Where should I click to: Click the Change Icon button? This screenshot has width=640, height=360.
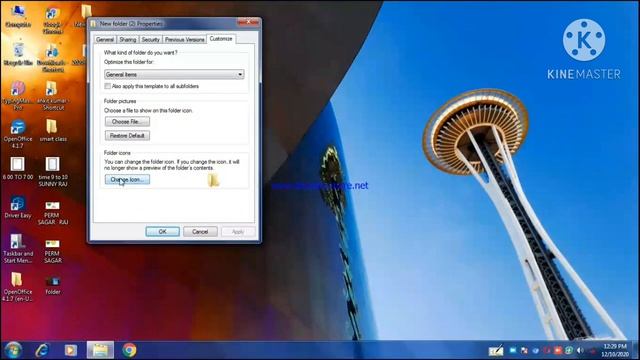(127, 180)
